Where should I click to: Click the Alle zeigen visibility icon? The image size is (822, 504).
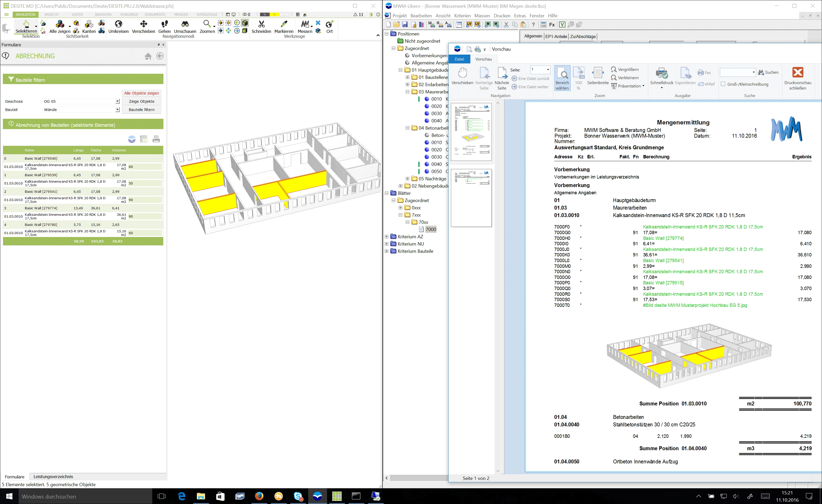[x=60, y=27]
